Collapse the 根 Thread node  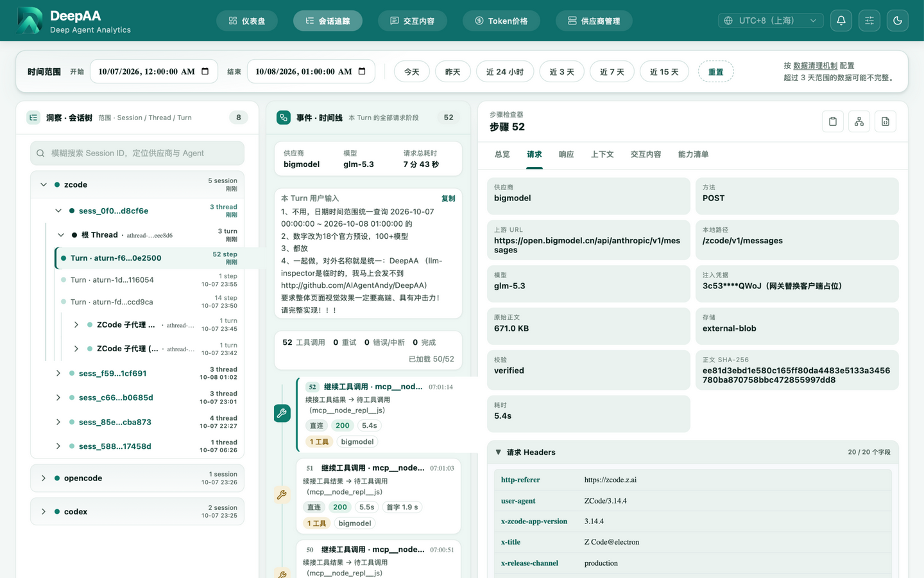coord(61,235)
